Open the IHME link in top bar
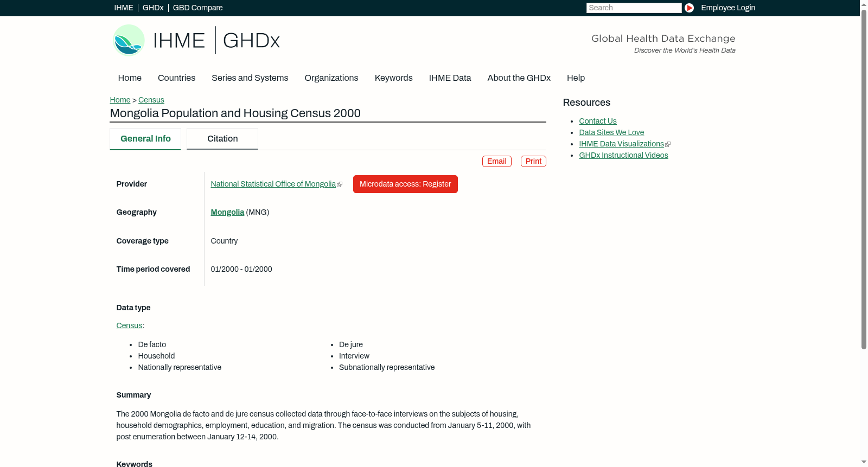Screen dimensions: 868x467 124,8
